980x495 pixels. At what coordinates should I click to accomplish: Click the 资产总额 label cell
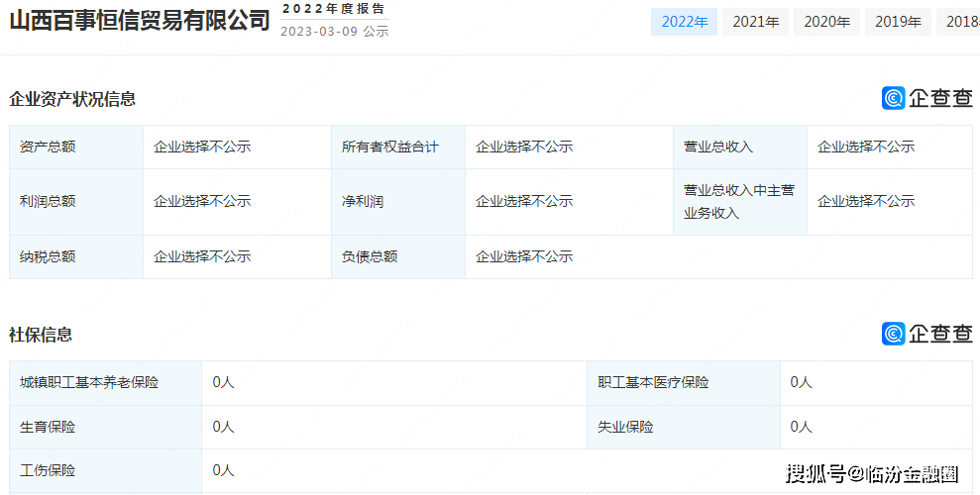point(76,147)
